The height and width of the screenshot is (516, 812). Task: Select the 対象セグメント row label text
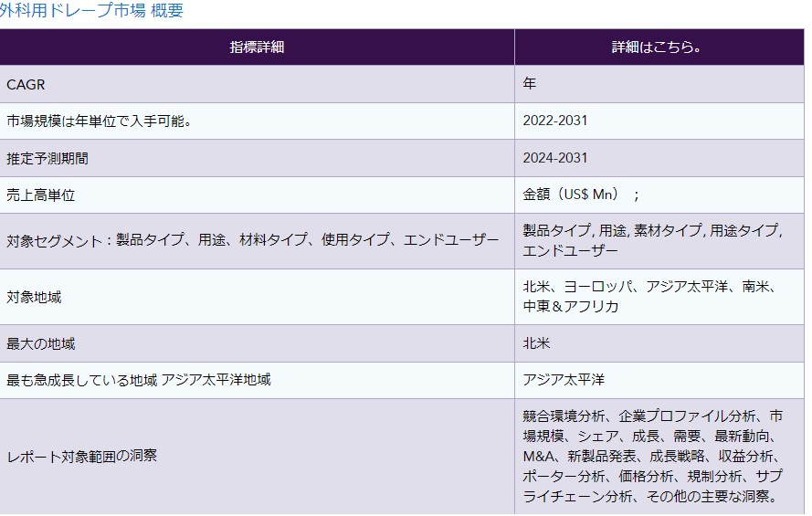(252, 241)
